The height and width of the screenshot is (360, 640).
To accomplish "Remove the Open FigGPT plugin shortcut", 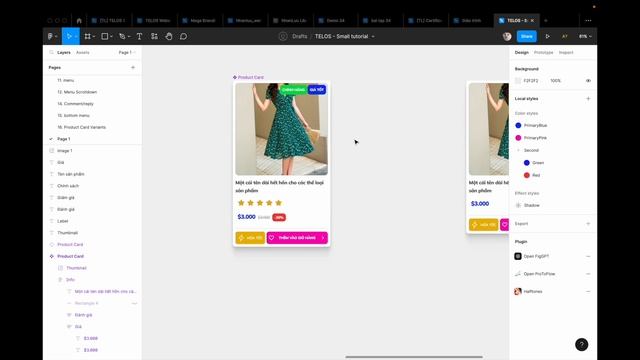I will (588, 256).
